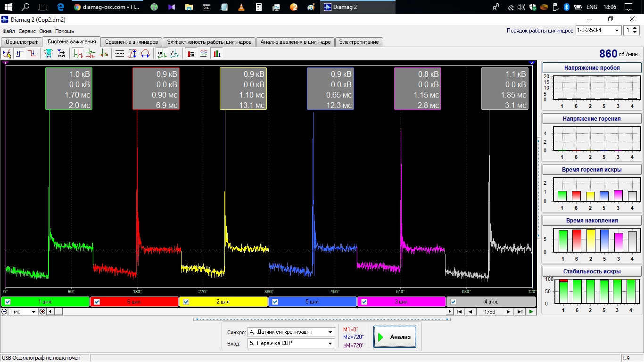Click the Стабильность искры panel header
The image size is (644, 362).
(x=592, y=271)
